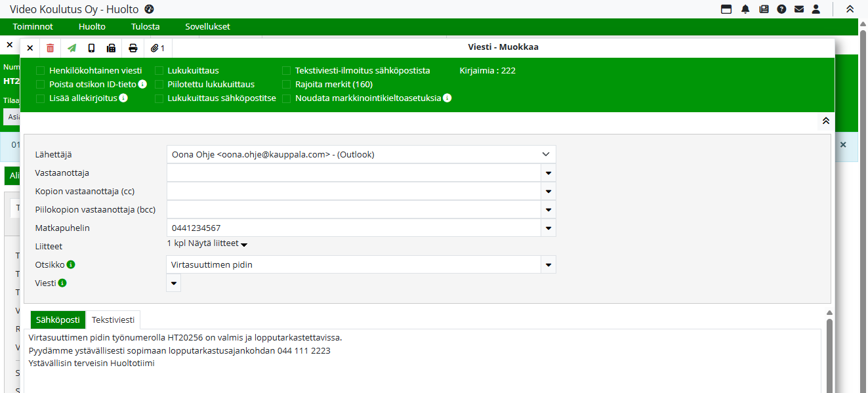The image size is (868, 393).
Task: Open the Sovellukset menu
Action: click(207, 27)
